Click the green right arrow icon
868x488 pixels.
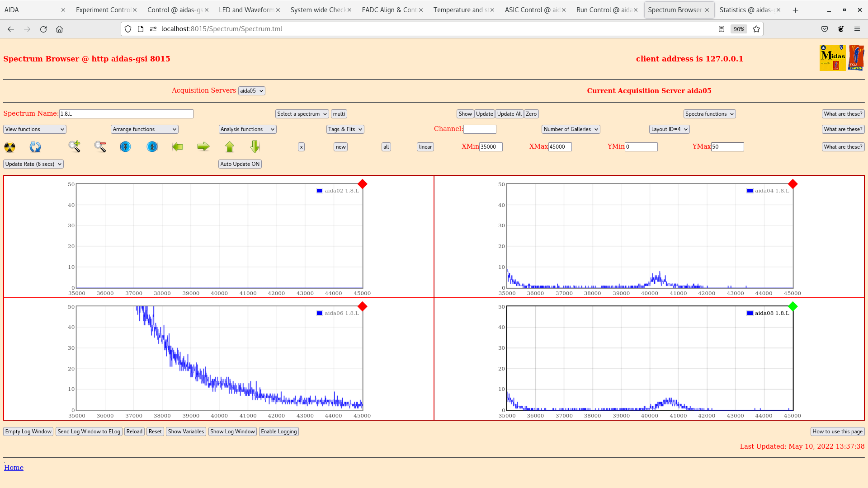[x=203, y=146]
